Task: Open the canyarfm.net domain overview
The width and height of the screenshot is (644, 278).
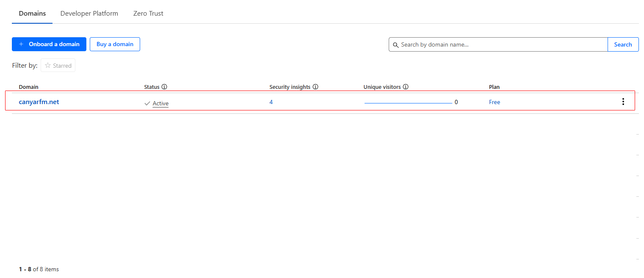Action: click(39, 102)
